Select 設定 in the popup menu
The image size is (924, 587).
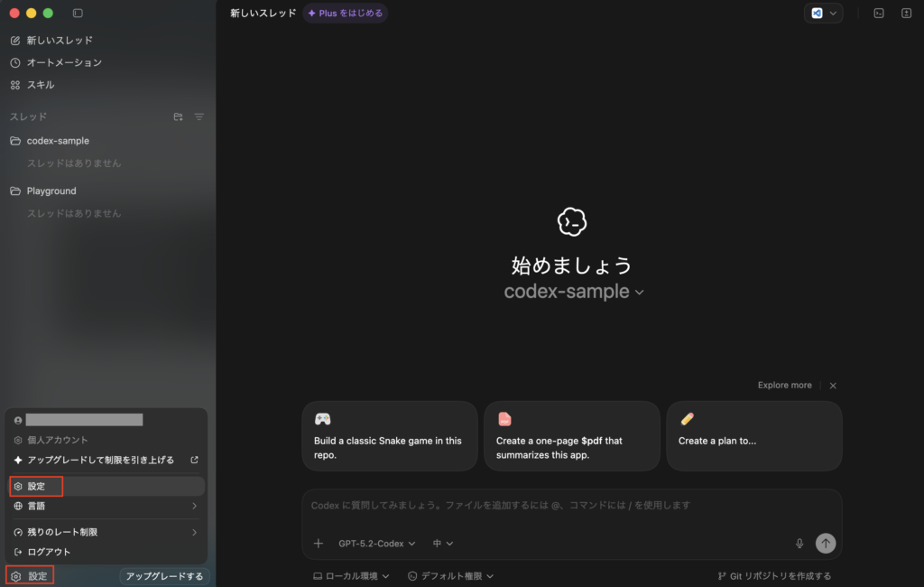36,487
